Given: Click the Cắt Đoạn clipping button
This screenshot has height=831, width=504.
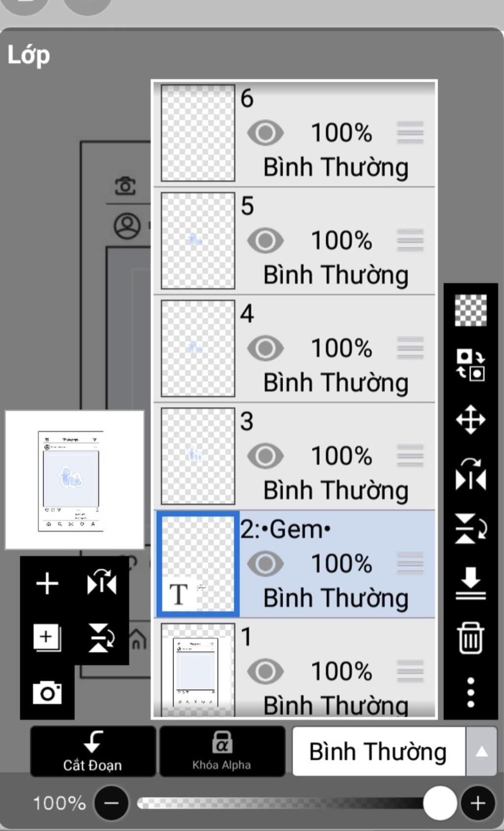Looking at the screenshot, I should tap(93, 751).
